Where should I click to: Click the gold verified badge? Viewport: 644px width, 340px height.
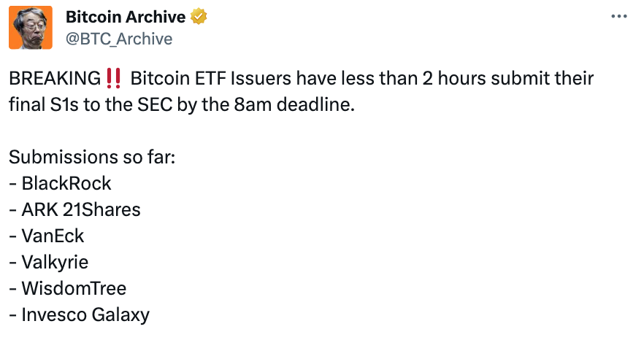click(x=199, y=18)
